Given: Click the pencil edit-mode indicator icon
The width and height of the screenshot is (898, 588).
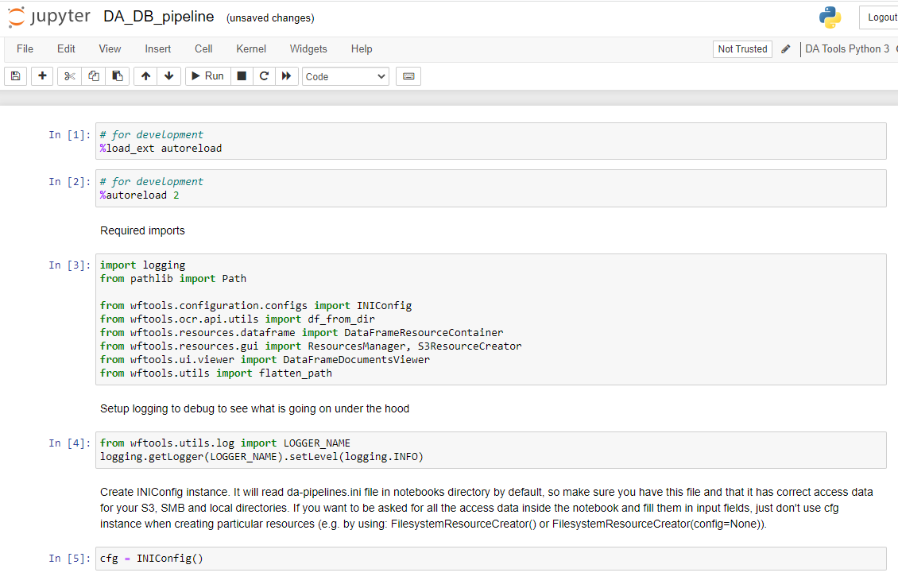Looking at the screenshot, I should tap(786, 49).
